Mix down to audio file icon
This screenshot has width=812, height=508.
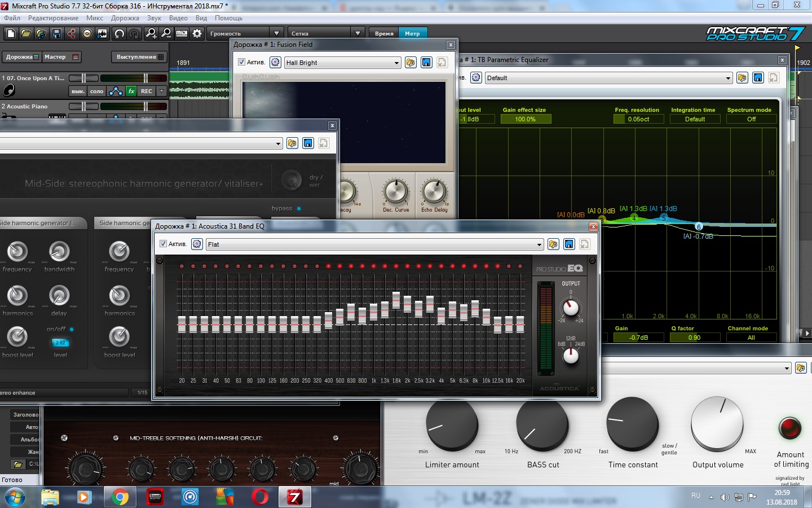point(102,34)
